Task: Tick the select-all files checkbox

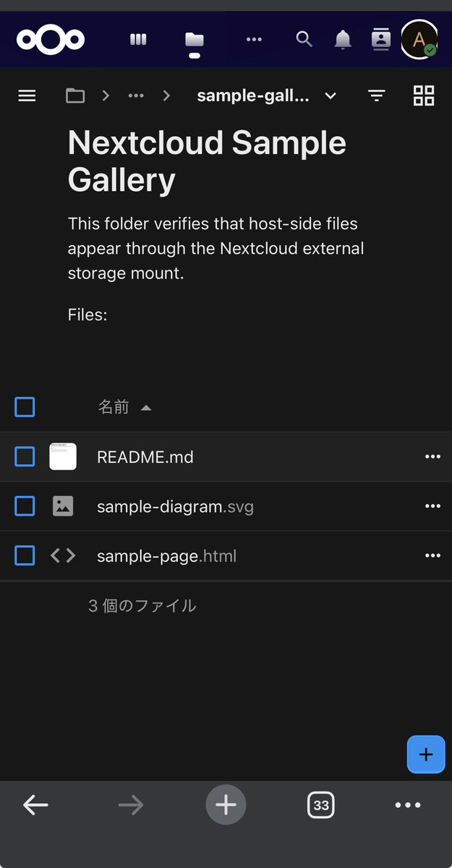Action: [x=25, y=407]
